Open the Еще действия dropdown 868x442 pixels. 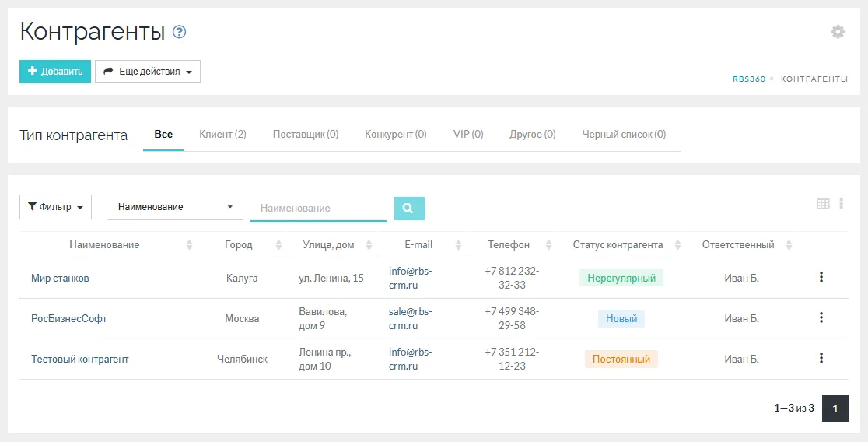coord(148,72)
